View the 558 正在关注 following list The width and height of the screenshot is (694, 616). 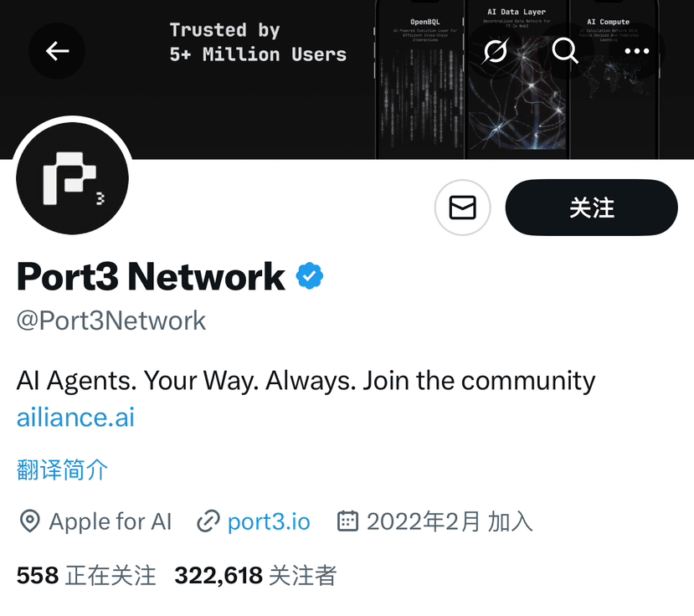[x=86, y=575]
